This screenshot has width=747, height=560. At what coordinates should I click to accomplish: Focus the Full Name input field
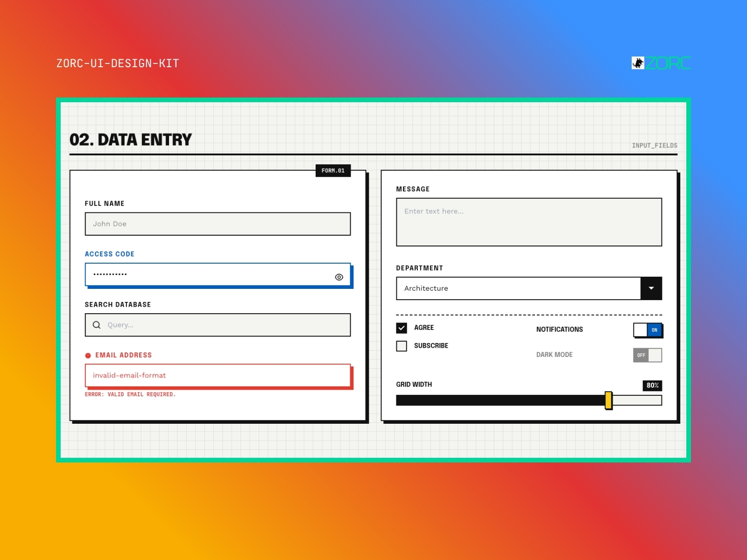(218, 224)
